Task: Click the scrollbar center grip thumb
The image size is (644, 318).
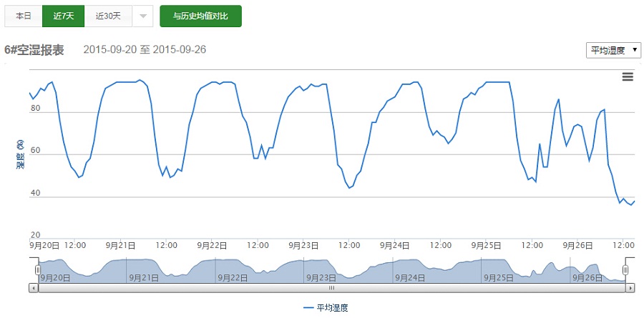Action: (331, 288)
